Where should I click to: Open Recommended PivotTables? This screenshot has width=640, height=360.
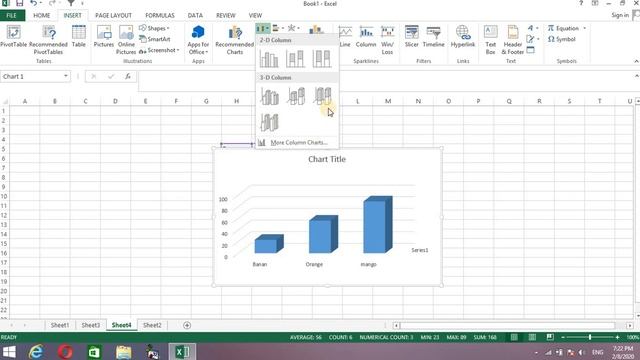(48, 40)
